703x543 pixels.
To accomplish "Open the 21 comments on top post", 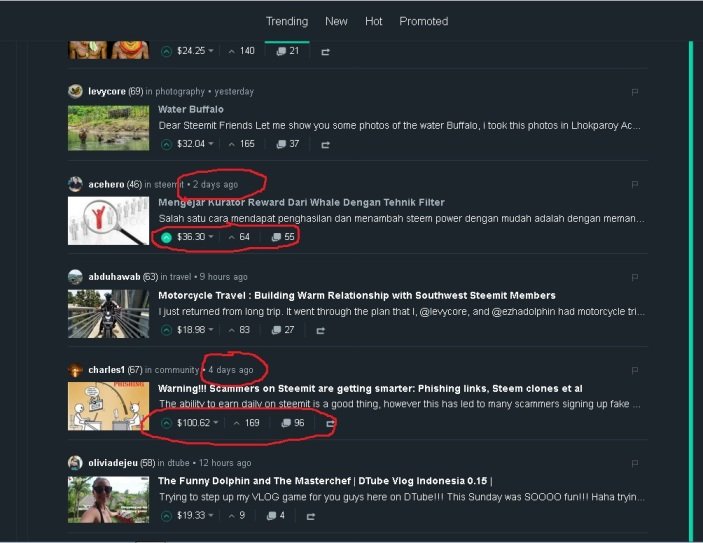I will coord(287,51).
